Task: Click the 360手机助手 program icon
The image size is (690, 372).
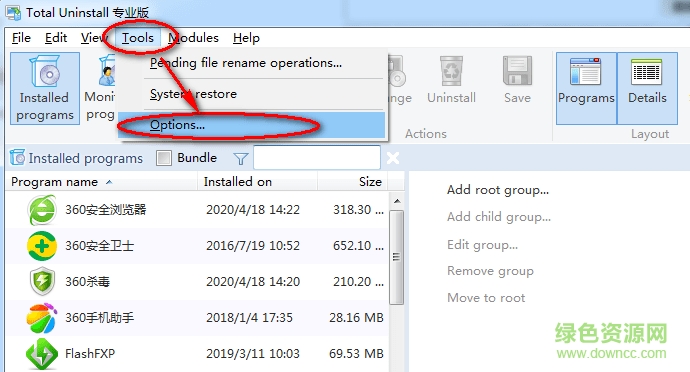Action: click(x=42, y=317)
